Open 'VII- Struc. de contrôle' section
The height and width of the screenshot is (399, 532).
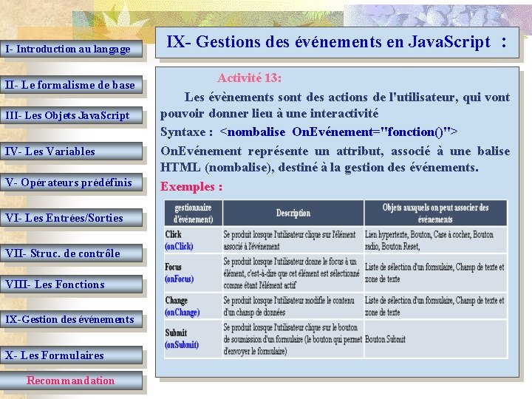coord(71,253)
